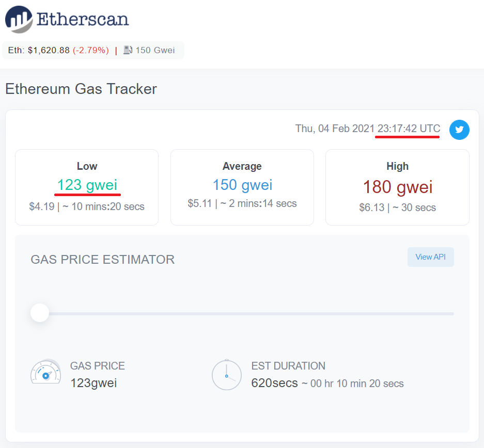Click the timestamp 23:17:42 UTC
This screenshot has height=448, width=484.
(409, 129)
